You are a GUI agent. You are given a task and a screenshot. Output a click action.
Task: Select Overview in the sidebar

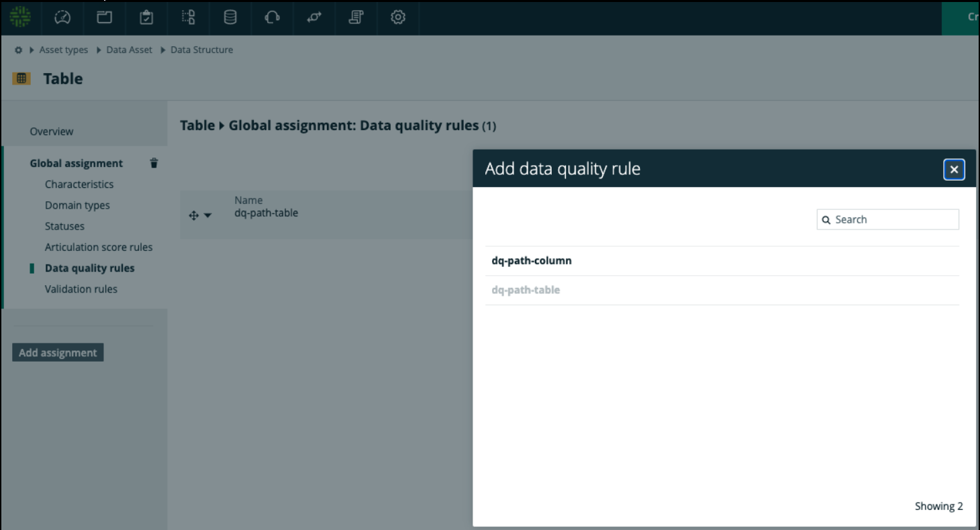coord(51,131)
